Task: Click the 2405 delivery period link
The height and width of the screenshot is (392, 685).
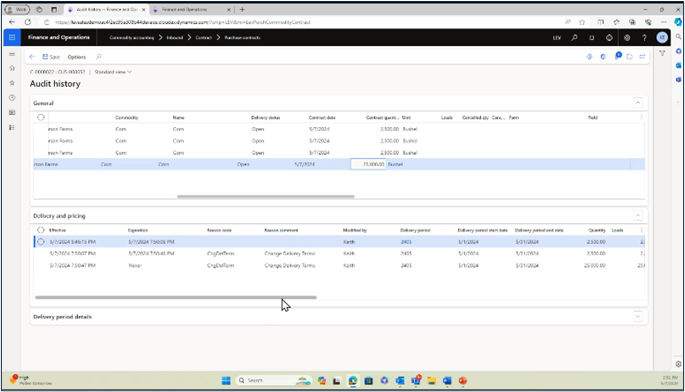Action: tap(406, 242)
